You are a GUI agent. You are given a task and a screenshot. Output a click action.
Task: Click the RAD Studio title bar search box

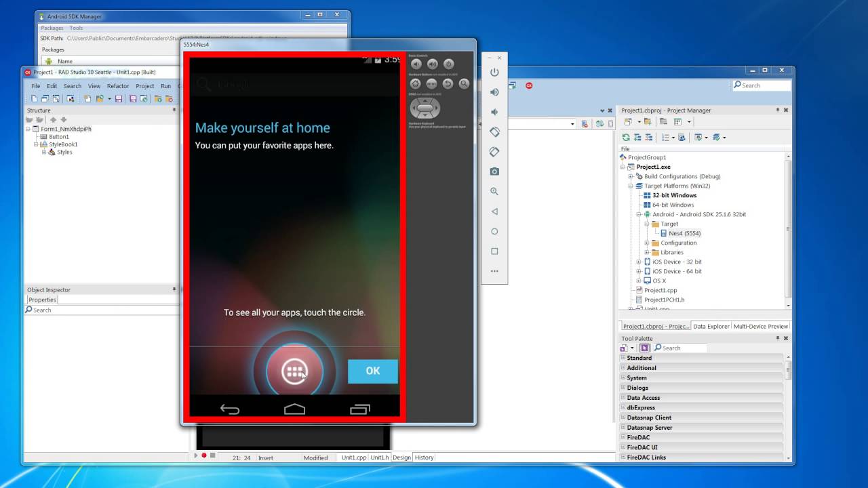click(x=762, y=85)
